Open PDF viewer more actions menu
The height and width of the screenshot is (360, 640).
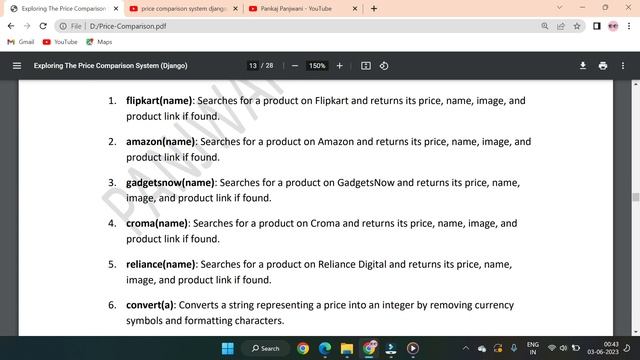pos(622,66)
